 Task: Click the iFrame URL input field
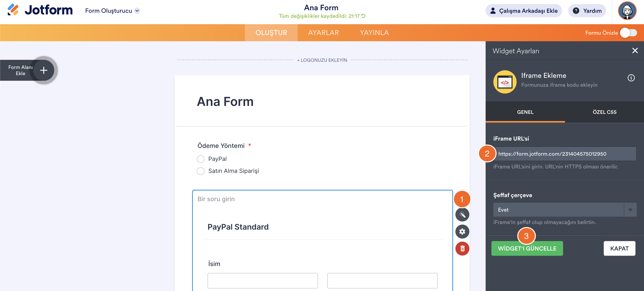(566, 154)
